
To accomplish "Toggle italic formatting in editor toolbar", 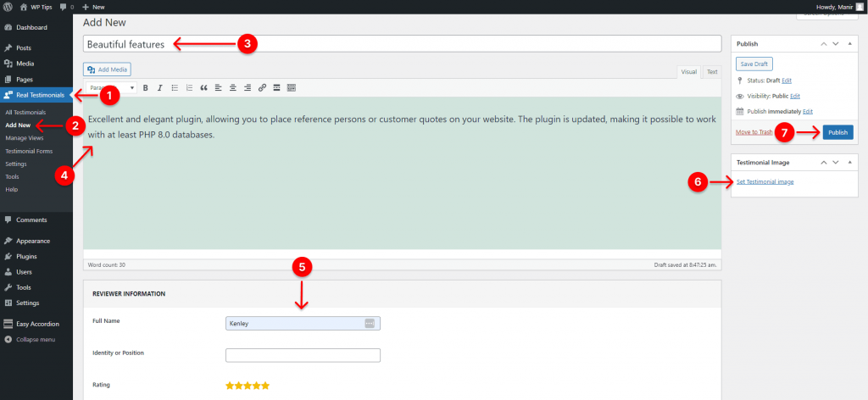I will tap(160, 87).
